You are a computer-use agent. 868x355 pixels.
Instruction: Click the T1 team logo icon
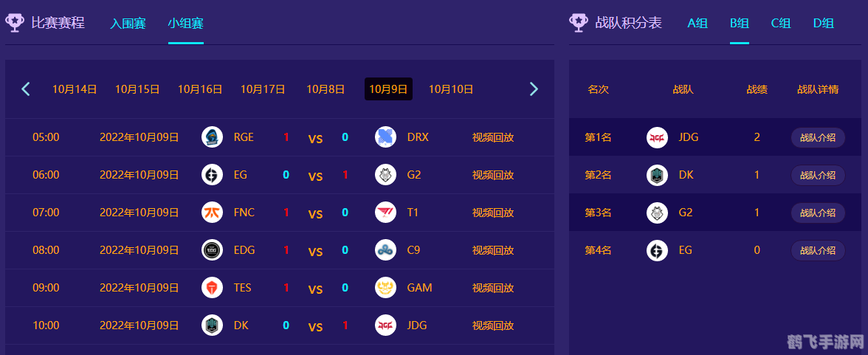[x=385, y=213]
